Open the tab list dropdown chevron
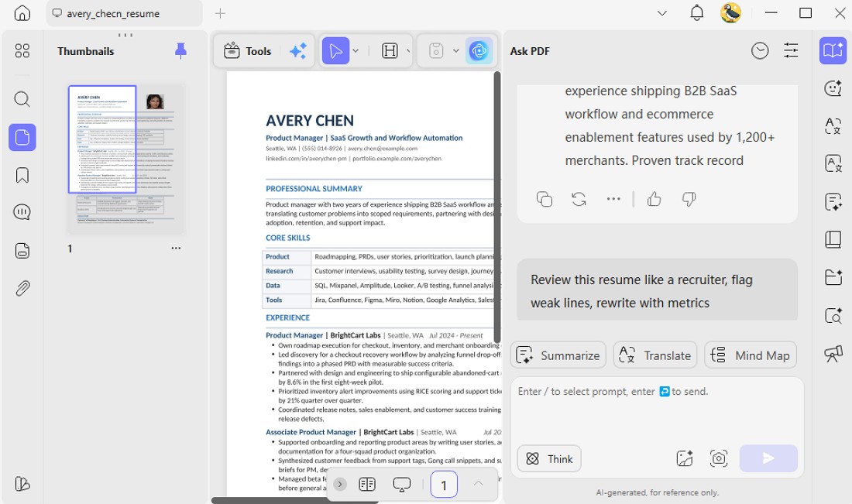Screen dimensions: 852x504 (661, 14)
